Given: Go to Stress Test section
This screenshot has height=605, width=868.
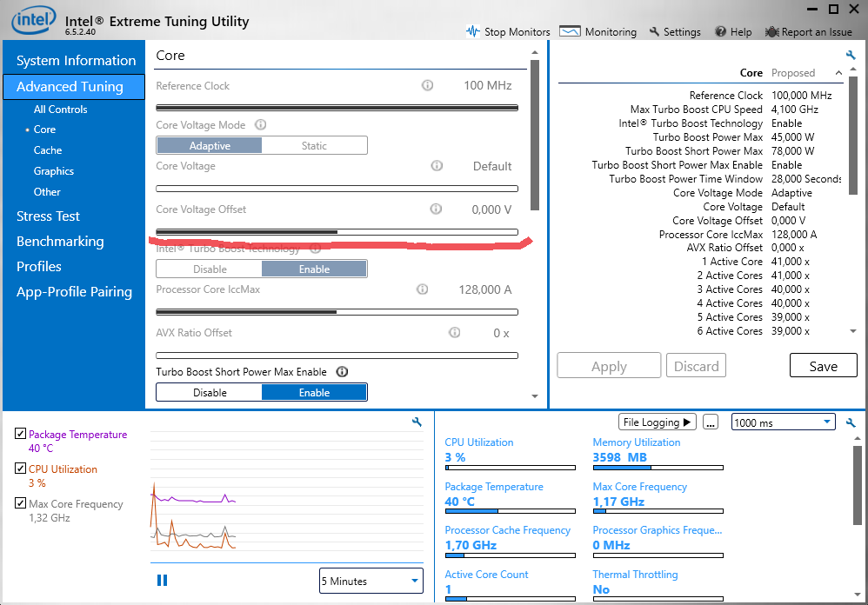Looking at the screenshot, I should [48, 216].
